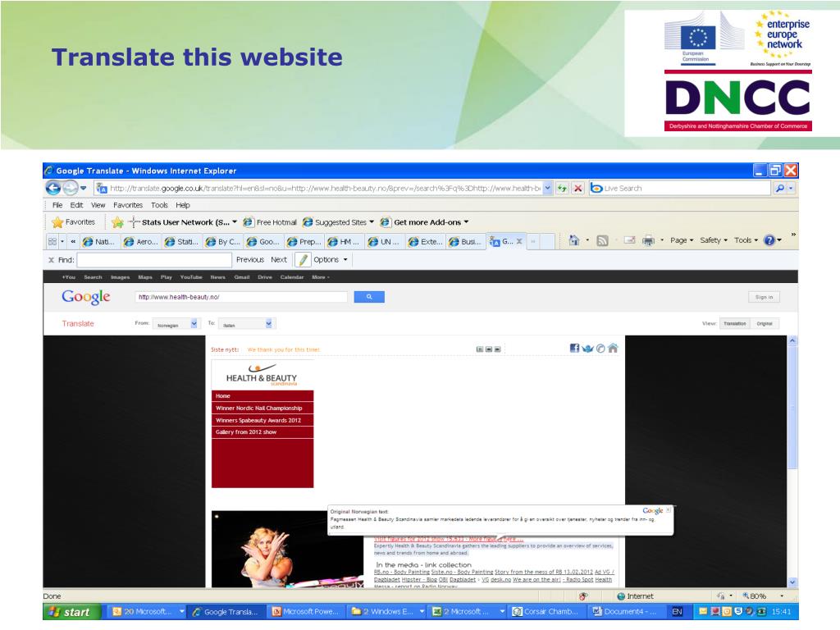Open the Favorites menu in menu bar

(128, 204)
